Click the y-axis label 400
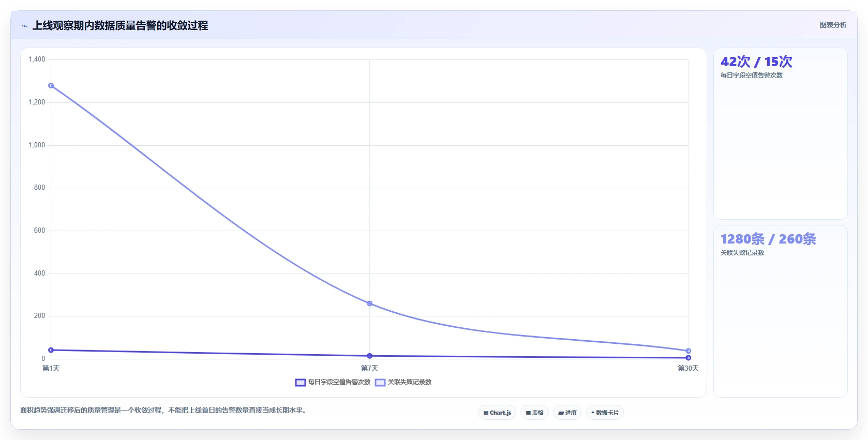868x440 pixels. (39, 274)
